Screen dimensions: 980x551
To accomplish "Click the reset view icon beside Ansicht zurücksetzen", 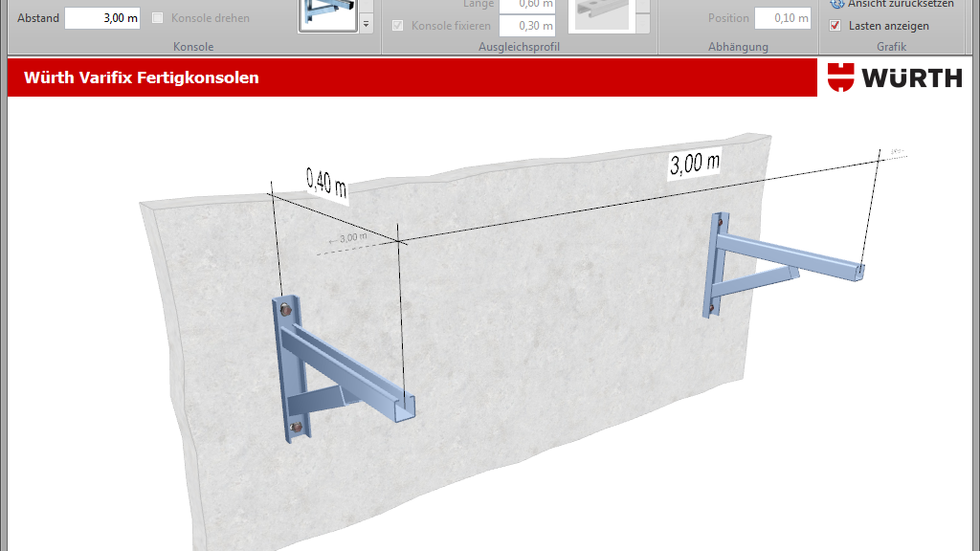I will [x=836, y=4].
